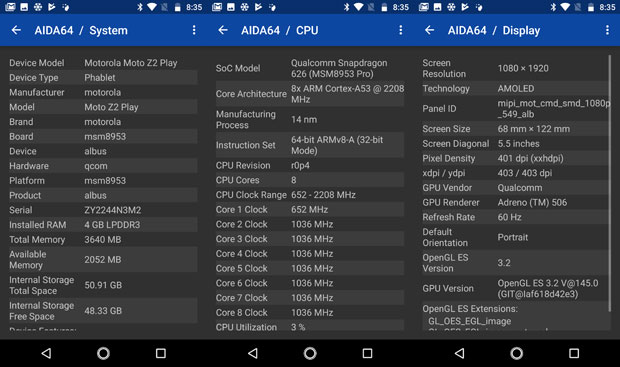Select the 'Panel ID' row label

(439, 109)
